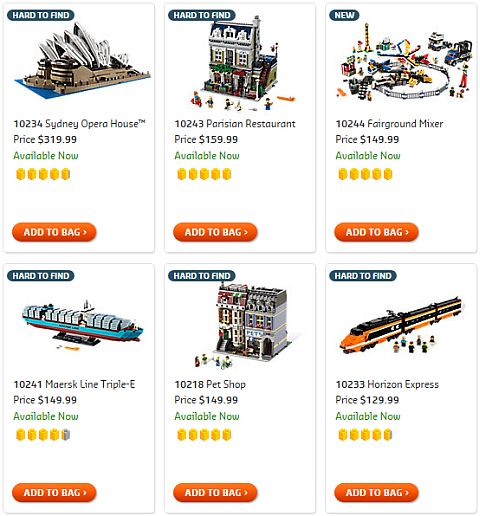Open the 10233 Horizon Express product link
The image size is (480, 516).
[x=387, y=384]
